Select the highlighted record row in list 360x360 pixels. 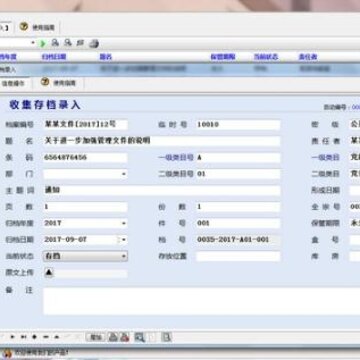[x=180, y=69]
